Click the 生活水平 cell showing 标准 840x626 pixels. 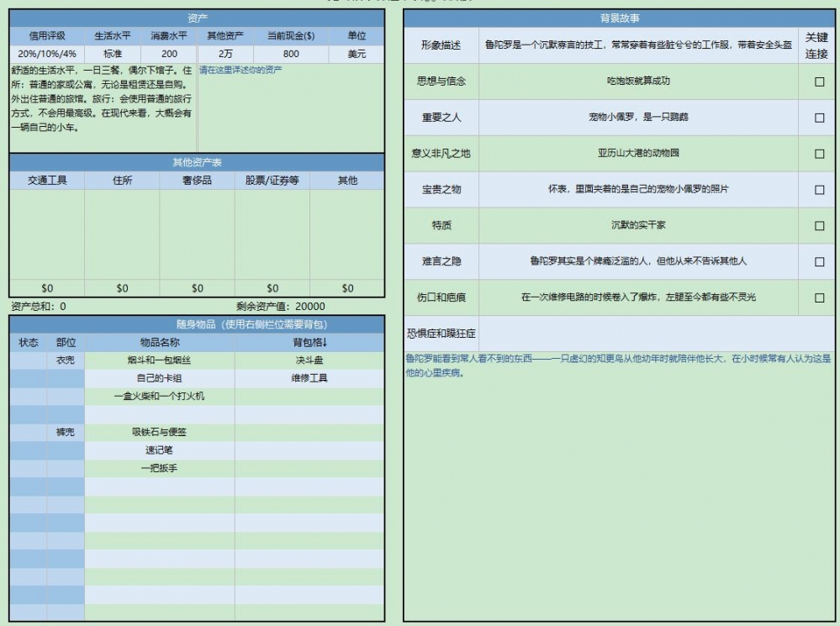[x=113, y=54]
